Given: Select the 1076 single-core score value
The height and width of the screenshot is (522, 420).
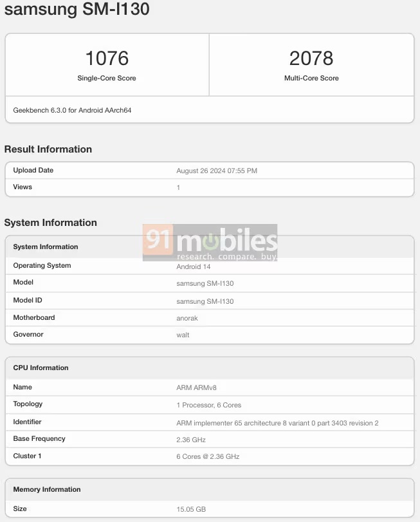Looking at the screenshot, I should pyautogui.click(x=107, y=59).
